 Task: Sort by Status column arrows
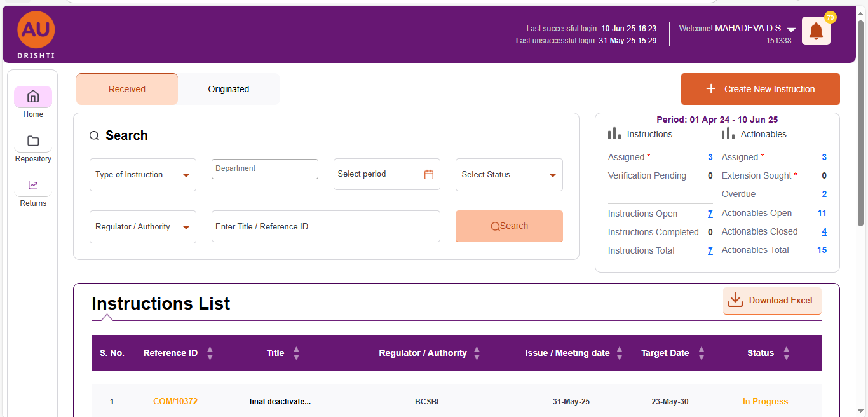787,353
